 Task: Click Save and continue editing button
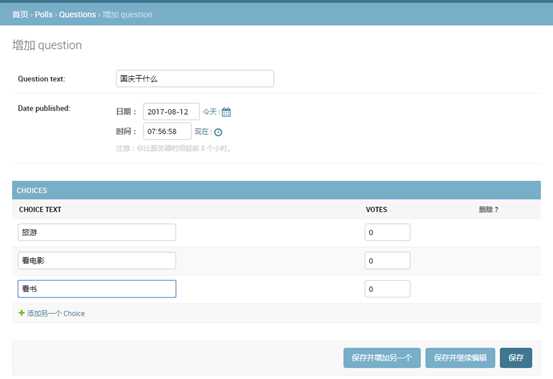[x=460, y=358]
